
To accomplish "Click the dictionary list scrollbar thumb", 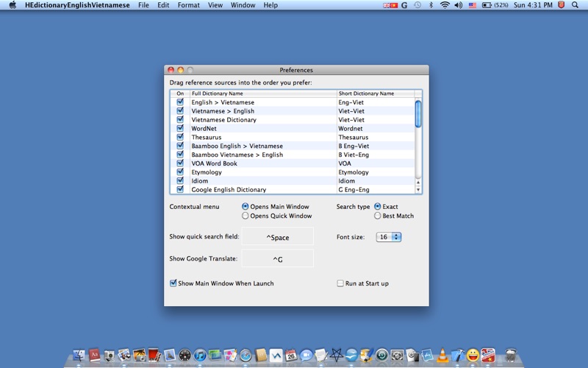I will [418, 113].
